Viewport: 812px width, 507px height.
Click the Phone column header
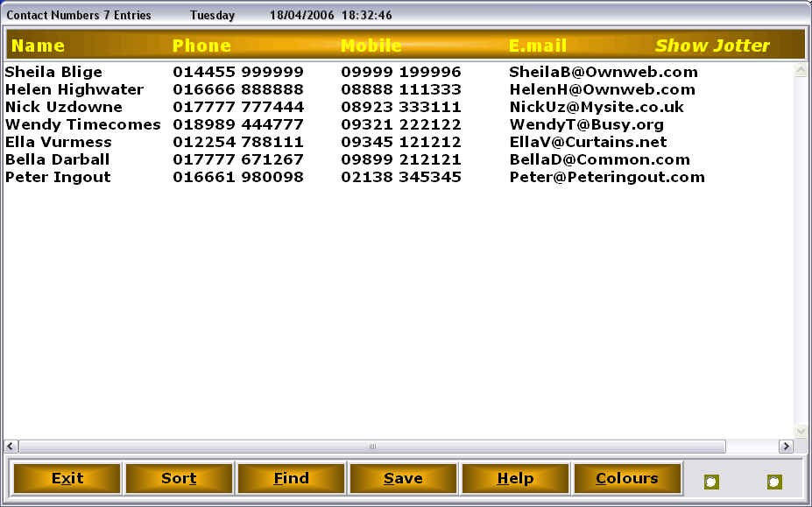[201, 46]
